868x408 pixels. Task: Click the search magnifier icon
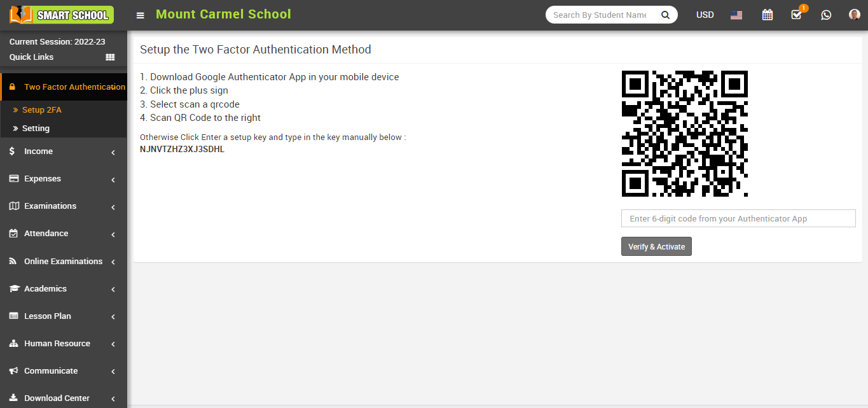(x=665, y=15)
